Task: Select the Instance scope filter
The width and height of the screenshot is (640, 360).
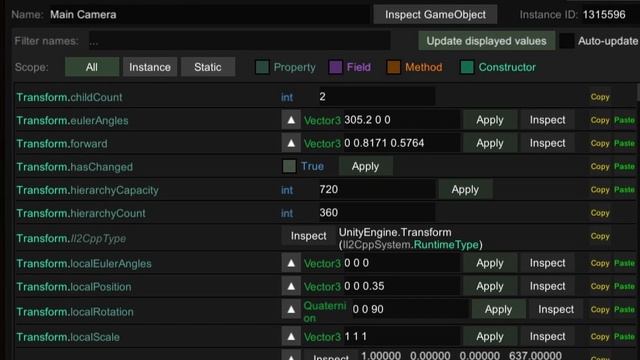Action: pos(150,67)
